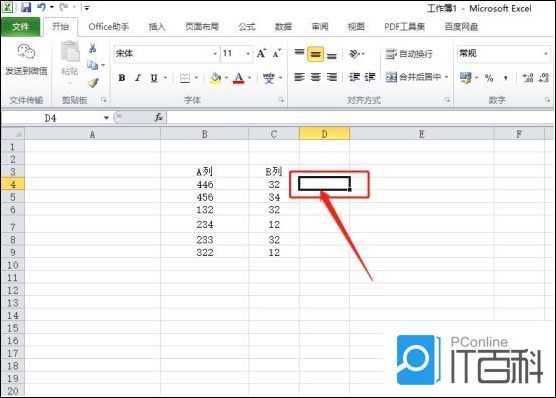Apply the yellow fill color bucket

click(x=216, y=78)
